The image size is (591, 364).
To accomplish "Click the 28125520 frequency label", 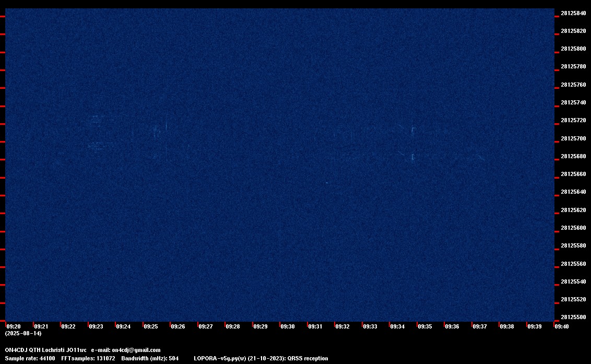I will point(573,299).
